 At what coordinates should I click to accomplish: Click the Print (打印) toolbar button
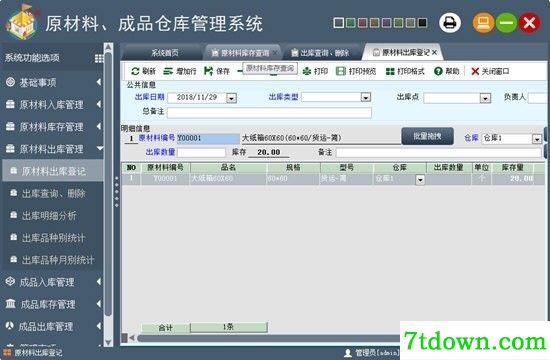coord(315,71)
